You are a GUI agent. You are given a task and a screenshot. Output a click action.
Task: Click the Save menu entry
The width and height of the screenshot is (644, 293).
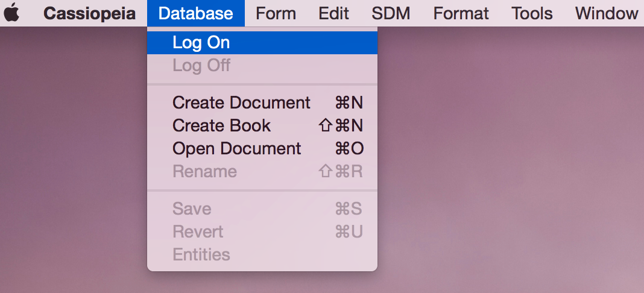pos(262,209)
